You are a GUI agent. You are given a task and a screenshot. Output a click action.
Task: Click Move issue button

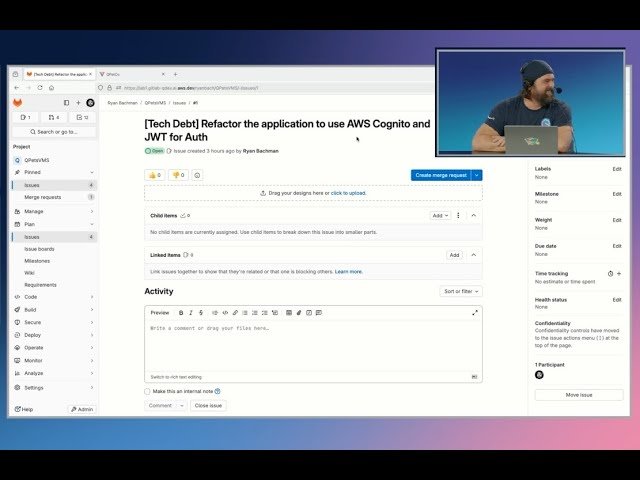[x=579, y=395]
